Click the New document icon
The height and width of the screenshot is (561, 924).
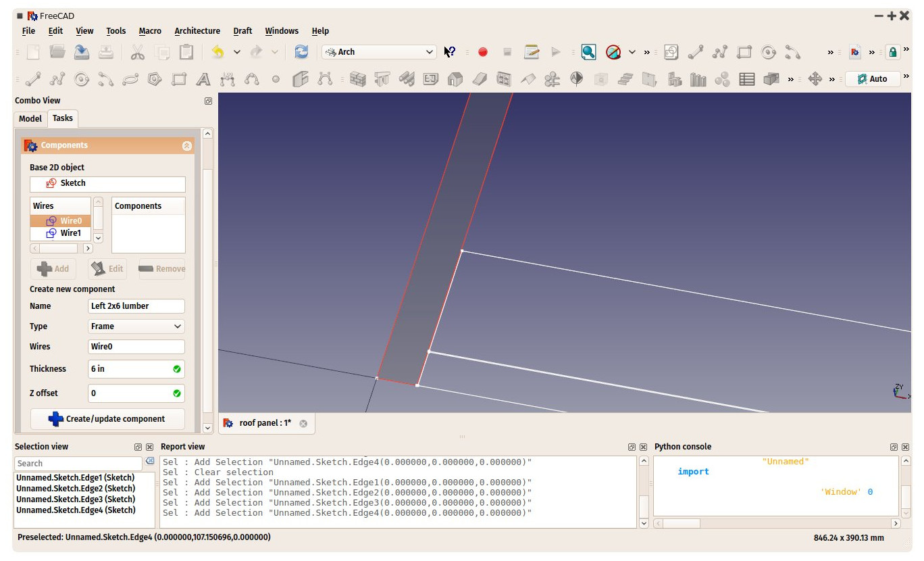coord(34,52)
